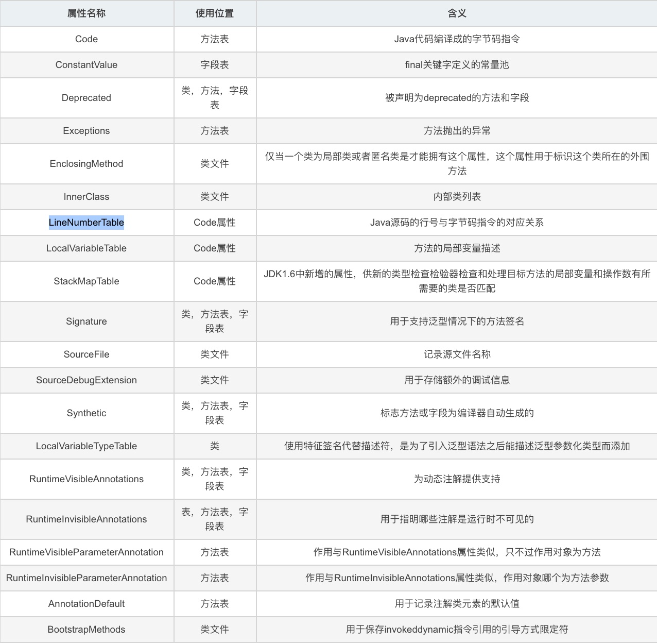The height and width of the screenshot is (644, 657).
Task: Select the LocalVariableTypeTable cell
Action: [x=87, y=446]
